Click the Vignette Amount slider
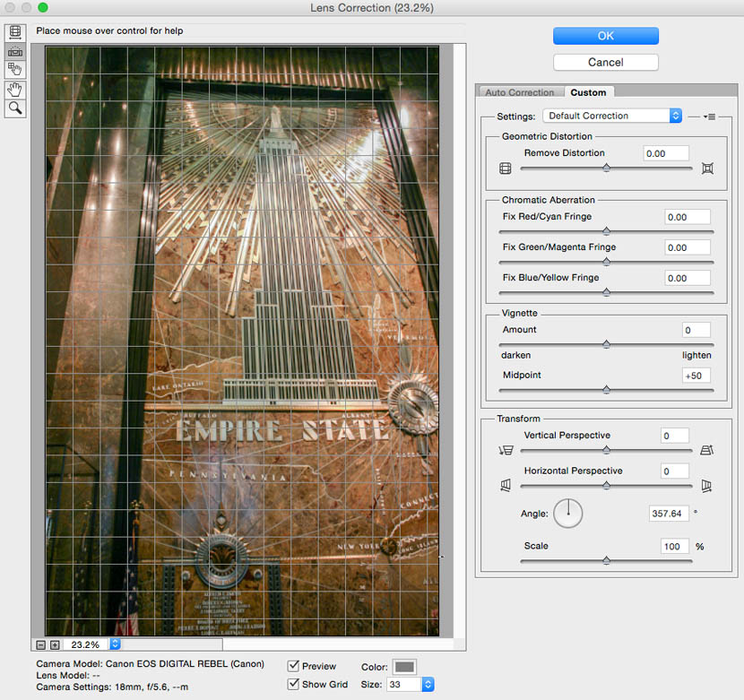The height and width of the screenshot is (700, 744). pyautogui.click(x=606, y=344)
